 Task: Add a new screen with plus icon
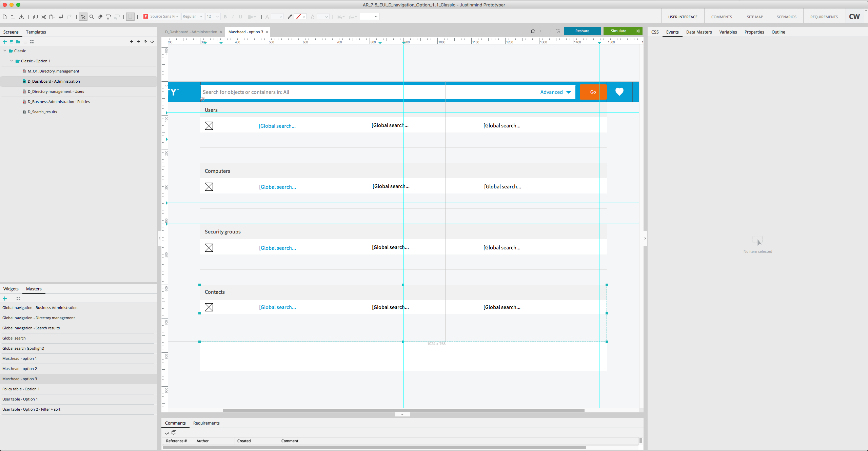tap(5, 42)
